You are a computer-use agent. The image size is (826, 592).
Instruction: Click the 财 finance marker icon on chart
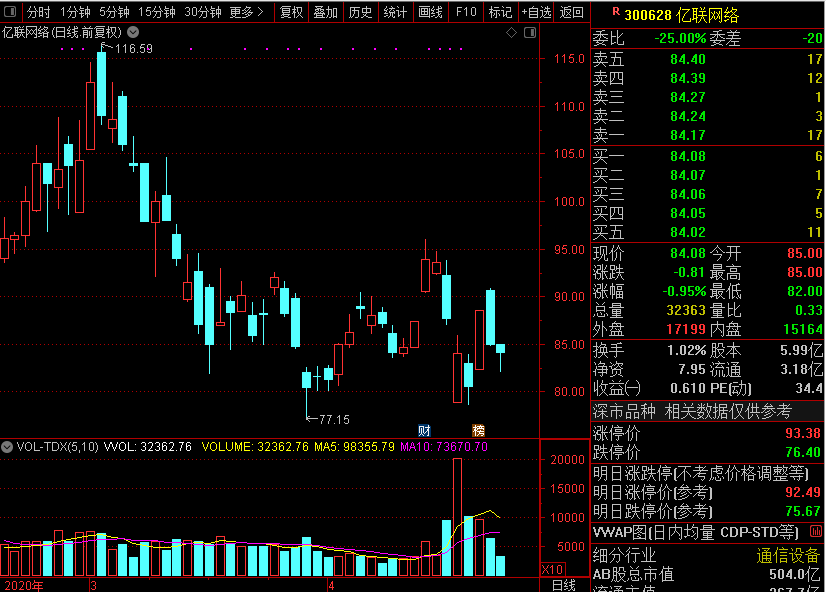click(x=424, y=431)
